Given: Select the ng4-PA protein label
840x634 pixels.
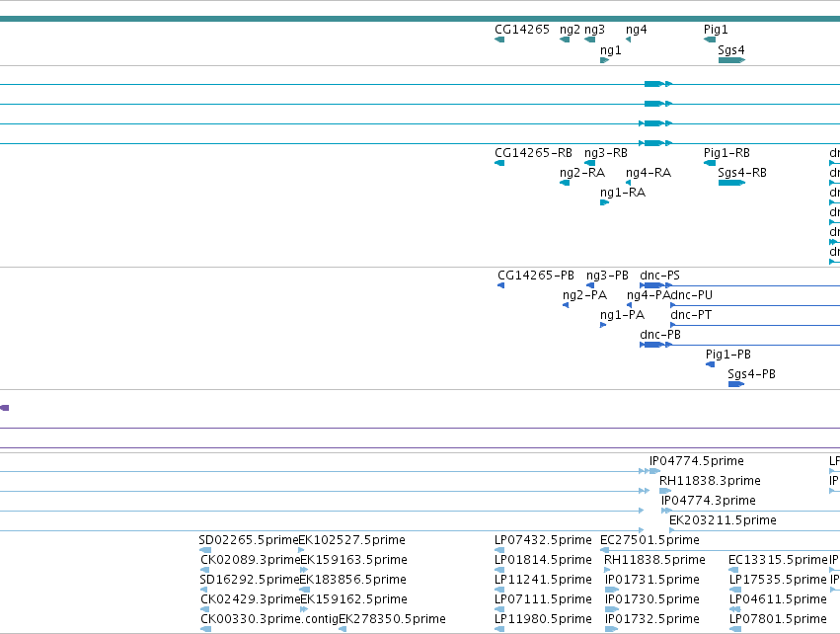Looking at the screenshot, I should (649, 295).
